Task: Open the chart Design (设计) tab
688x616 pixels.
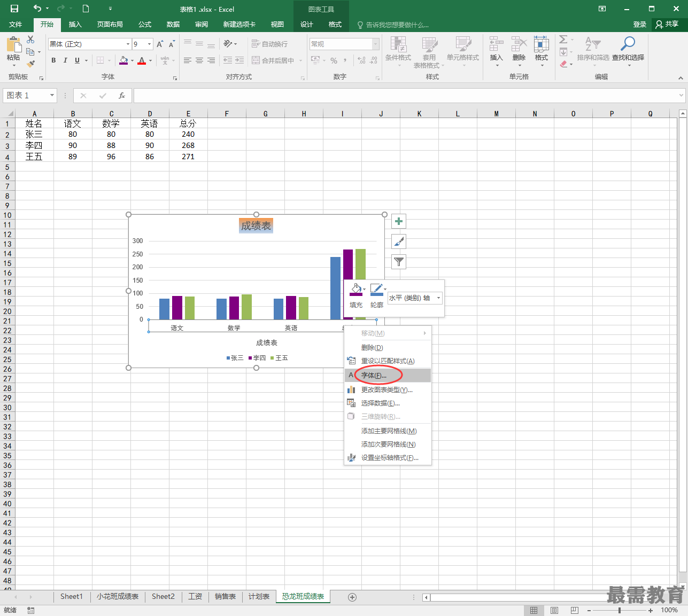Action: pos(306,25)
